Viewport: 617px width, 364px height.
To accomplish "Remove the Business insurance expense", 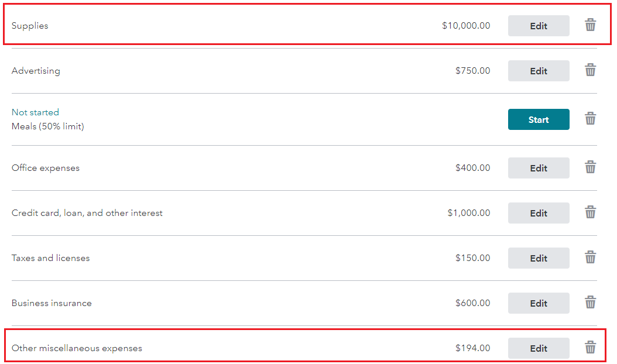I will 590,302.
